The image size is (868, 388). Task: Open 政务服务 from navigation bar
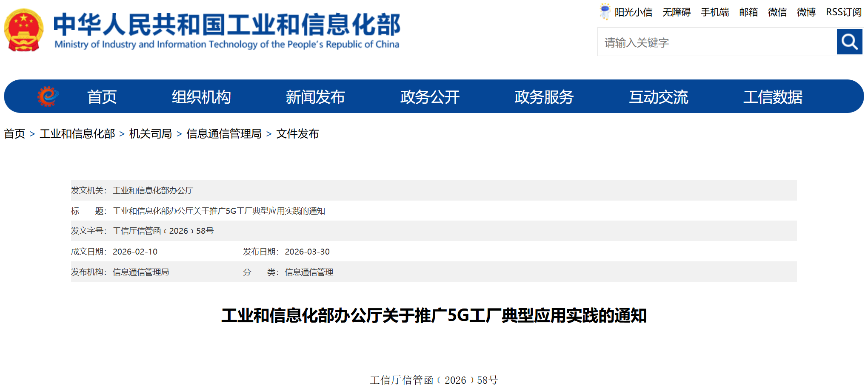pos(544,97)
